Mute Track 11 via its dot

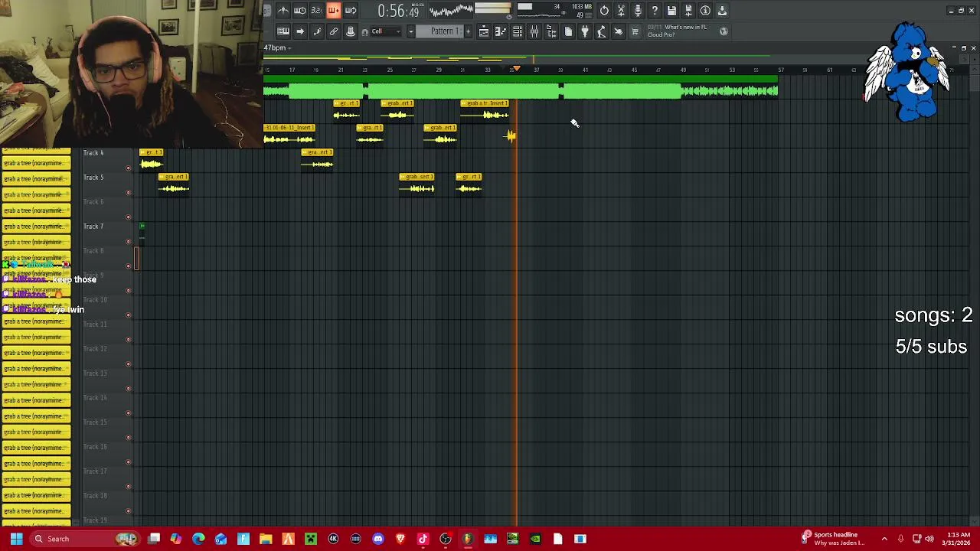point(128,339)
